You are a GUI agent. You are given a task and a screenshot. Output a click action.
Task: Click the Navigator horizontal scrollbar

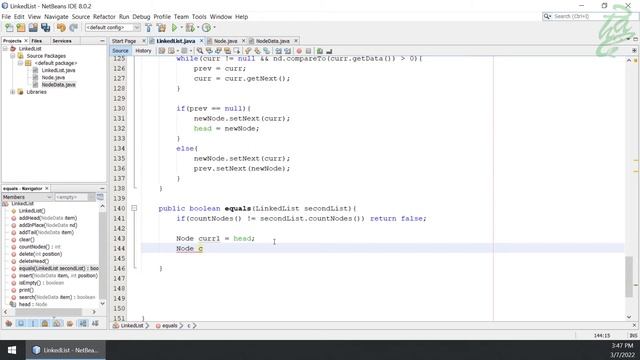[x=48, y=312]
